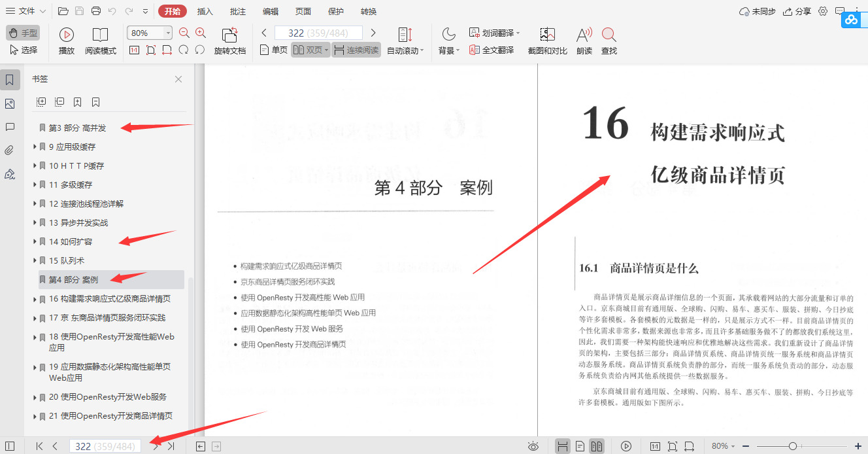
Task: Start 朗读 read-aloud
Action: 584,39
